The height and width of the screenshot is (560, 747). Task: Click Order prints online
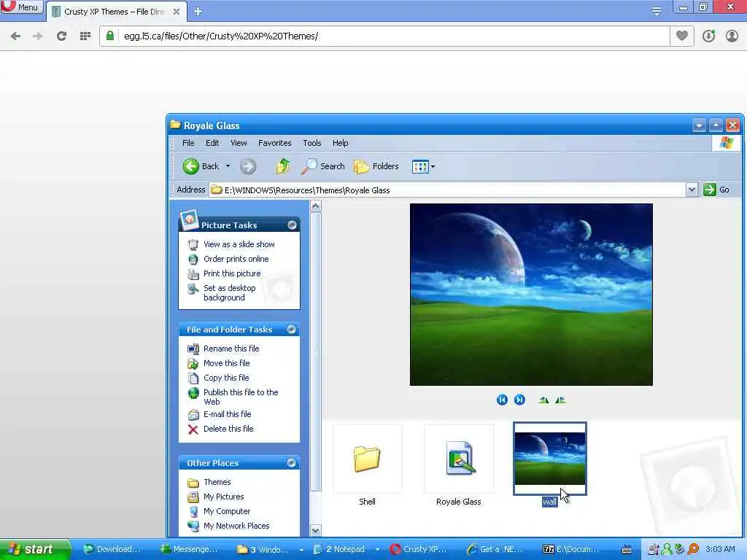(236, 259)
